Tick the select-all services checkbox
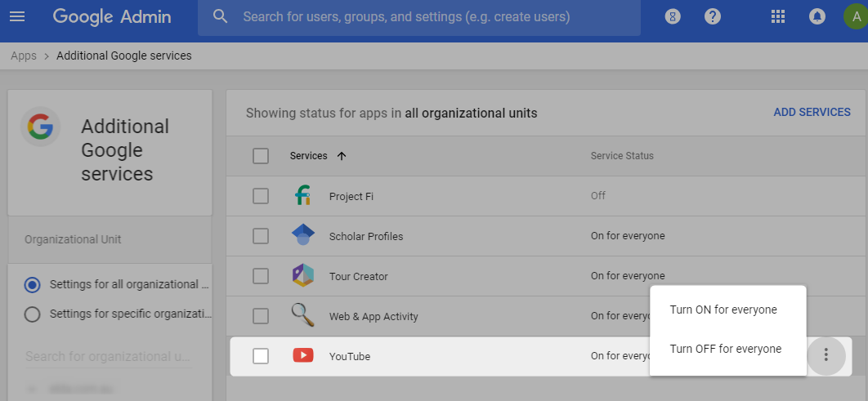This screenshot has height=401, width=868. pyautogui.click(x=261, y=156)
